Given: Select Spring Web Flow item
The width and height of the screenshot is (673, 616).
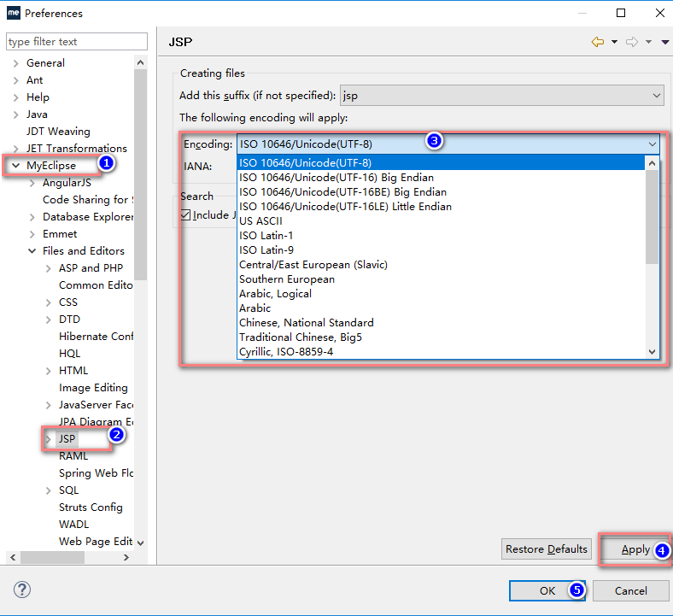Looking at the screenshot, I should coord(97,473).
